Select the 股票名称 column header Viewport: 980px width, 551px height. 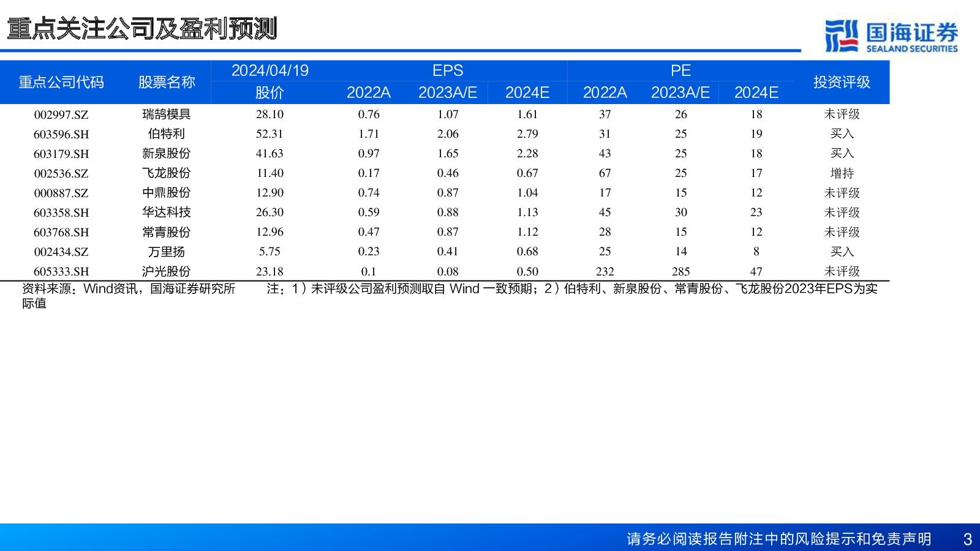pyautogui.click(x=167, y=82)
